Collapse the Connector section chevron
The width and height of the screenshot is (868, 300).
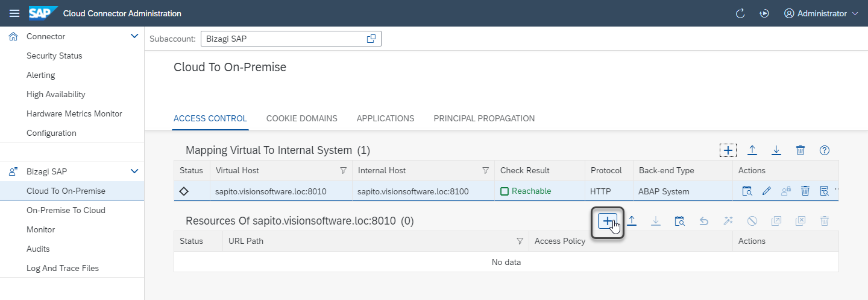tap(134, 36)
